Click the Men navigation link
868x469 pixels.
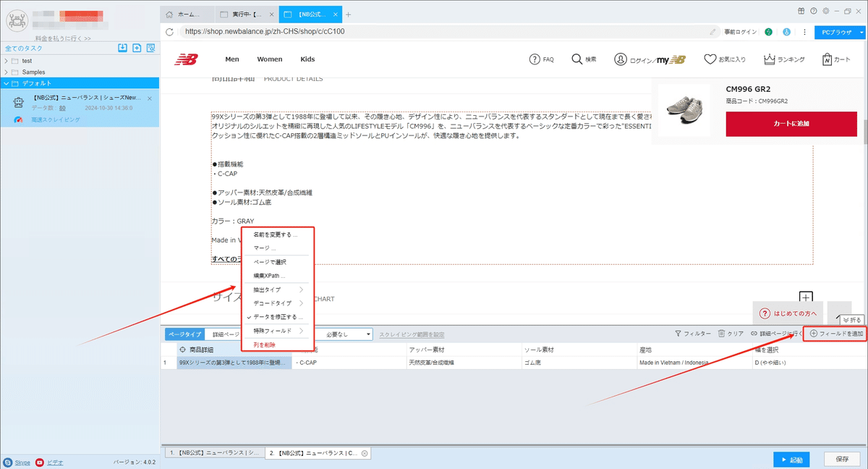(x=232, y=59)
